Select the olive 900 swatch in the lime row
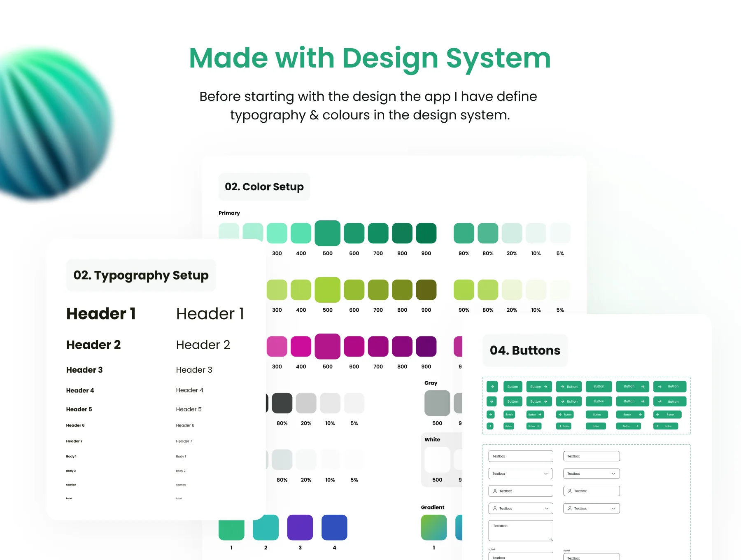The image size is (741, 560). pos(426,290)
